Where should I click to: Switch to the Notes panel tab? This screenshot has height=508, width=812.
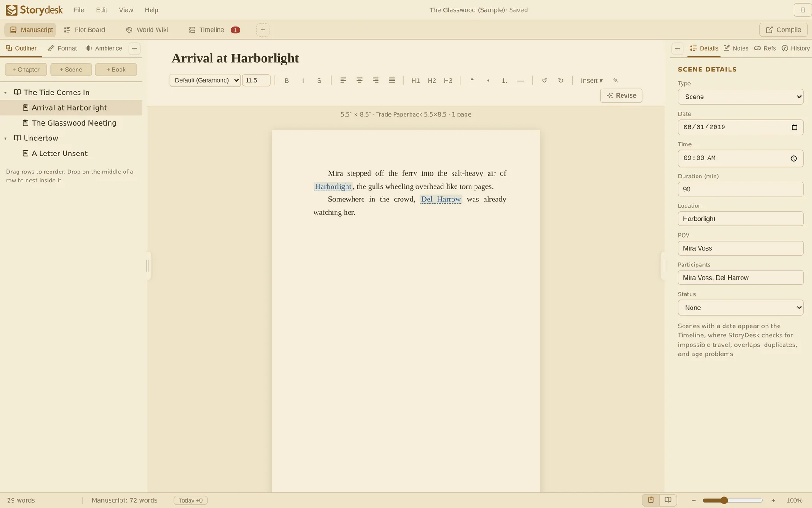[736, 48]
